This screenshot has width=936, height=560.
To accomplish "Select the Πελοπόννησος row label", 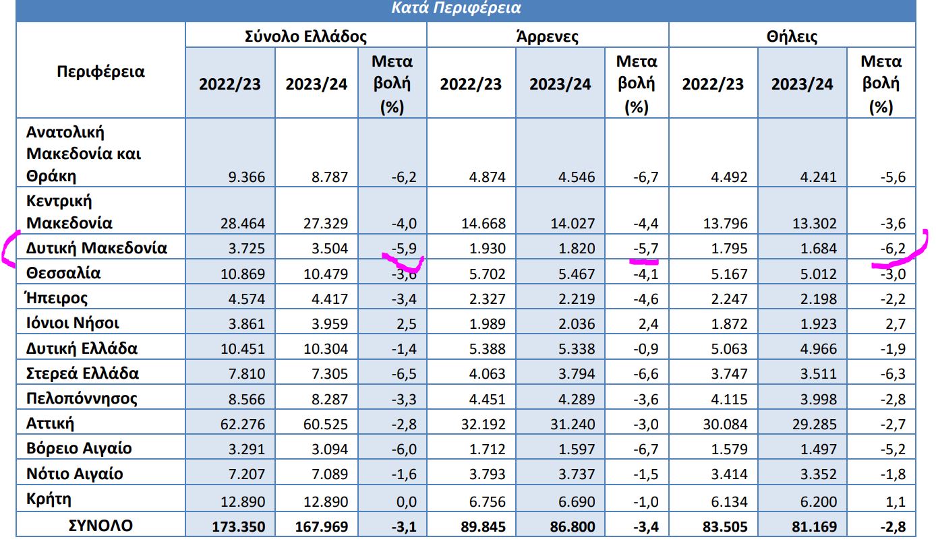I will coord(82,398).
